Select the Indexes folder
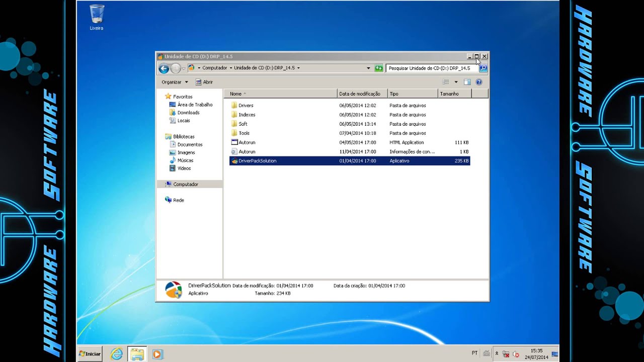 coord(350,115)
